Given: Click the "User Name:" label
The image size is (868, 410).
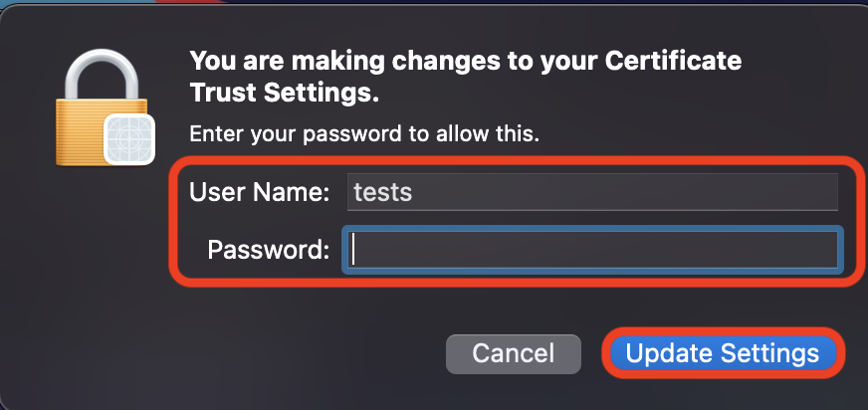Looking at the screenshot, I should (x=260, y=192).
